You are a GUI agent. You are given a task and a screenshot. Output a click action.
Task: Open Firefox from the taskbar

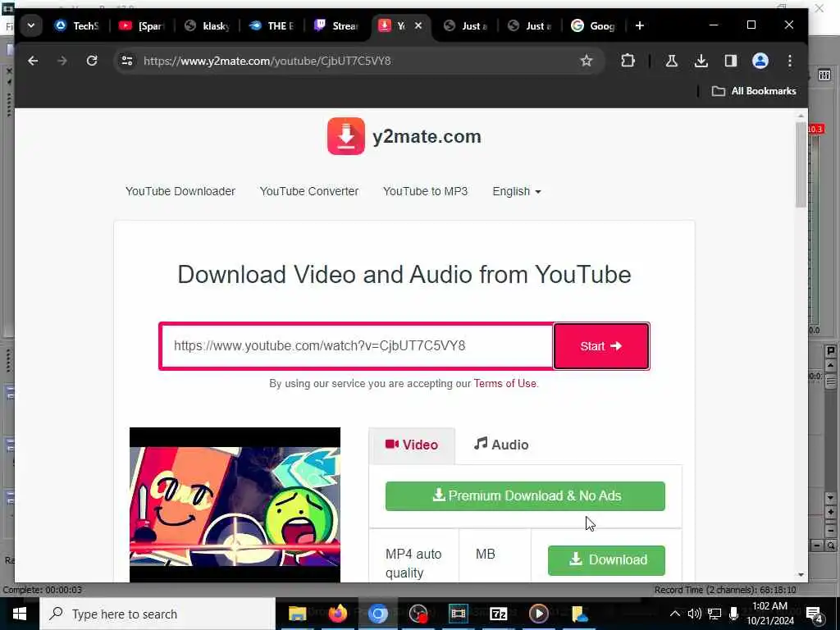[x=337, y=614]
